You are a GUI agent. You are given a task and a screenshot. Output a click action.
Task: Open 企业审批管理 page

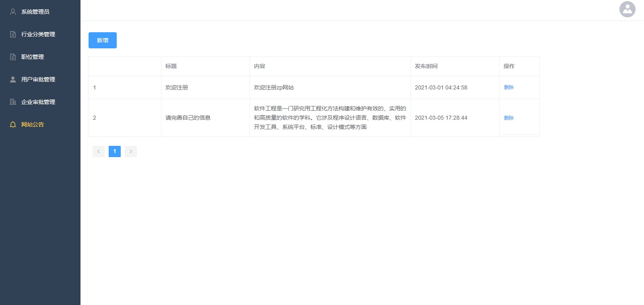pyautogui.click(x=40, y=102)
